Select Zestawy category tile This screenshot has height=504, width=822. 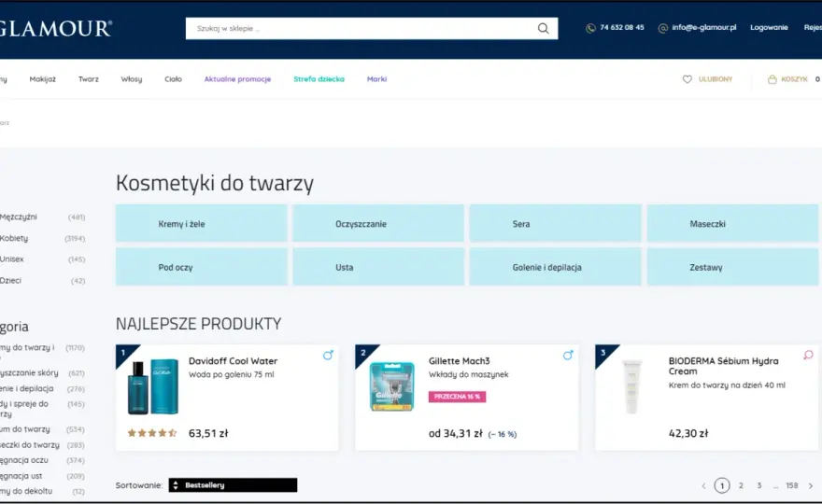[x=732, y=267]
